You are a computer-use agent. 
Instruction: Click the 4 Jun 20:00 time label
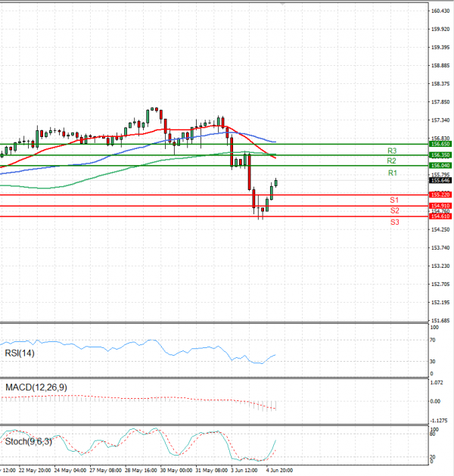point(279,470)
